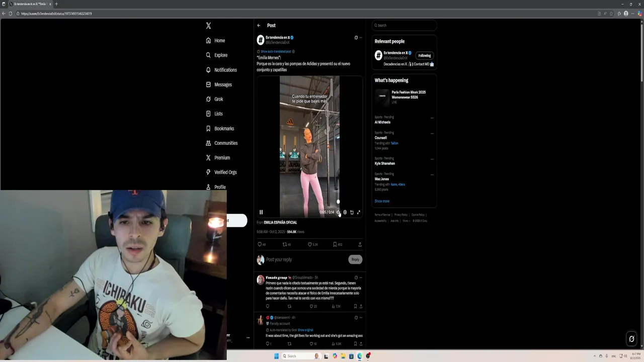
Task: Open Bookmarks in the sidebar
Action: (x=219, y=129)
